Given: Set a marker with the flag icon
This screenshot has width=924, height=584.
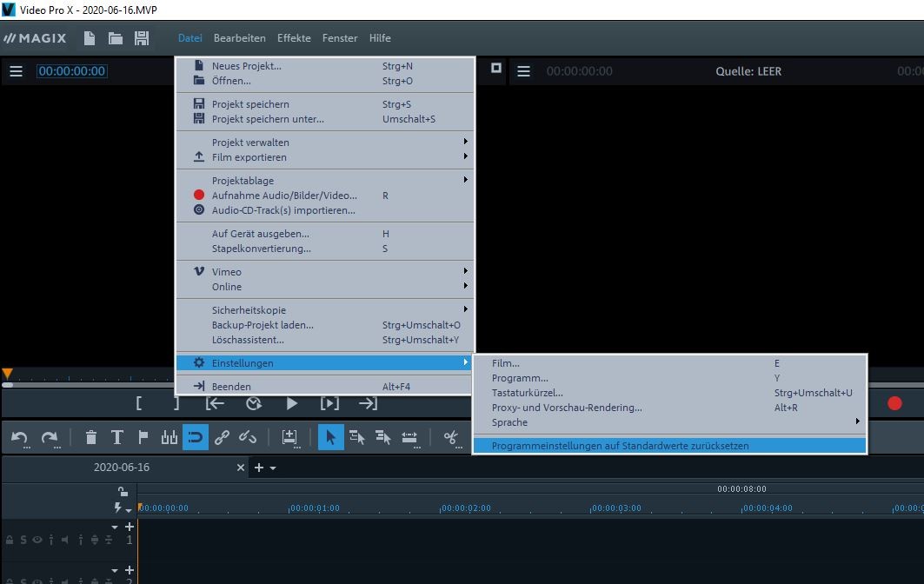Looking at the screenshot, I should pos(143,437).
